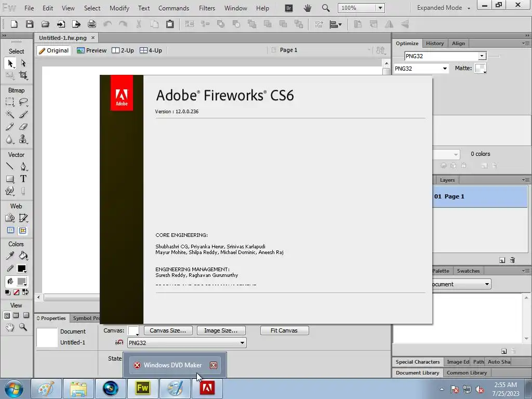Open the Matte color dropdown
Image resolution: width=532 pixels, height=399 pixels.
481,68
